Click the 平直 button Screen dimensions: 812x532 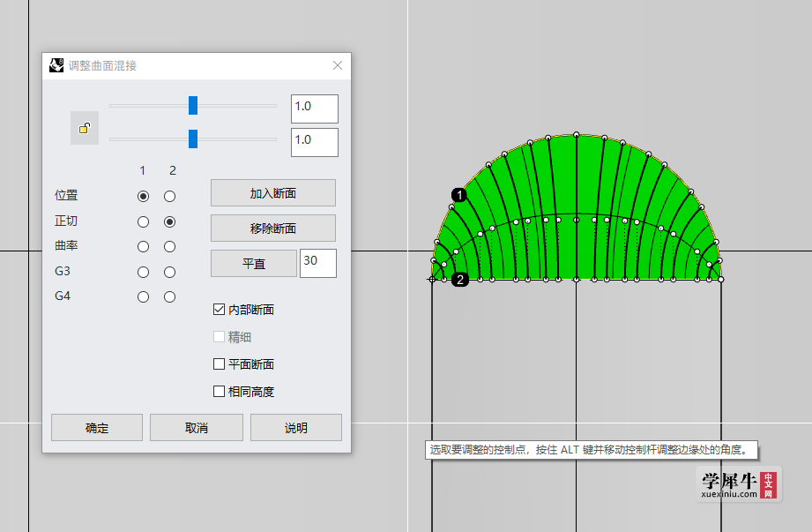(x=254, y=263)
